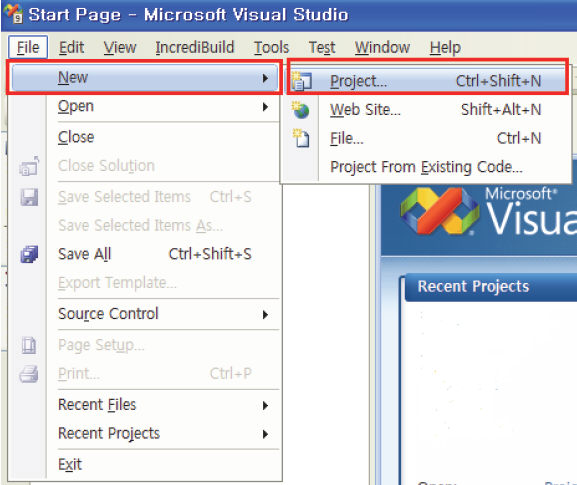Click the new File document icon

tap(301, 138)
